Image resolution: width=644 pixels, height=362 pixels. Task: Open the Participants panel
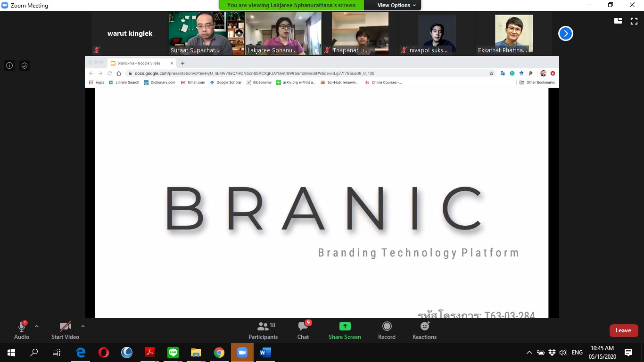(263, 330)
